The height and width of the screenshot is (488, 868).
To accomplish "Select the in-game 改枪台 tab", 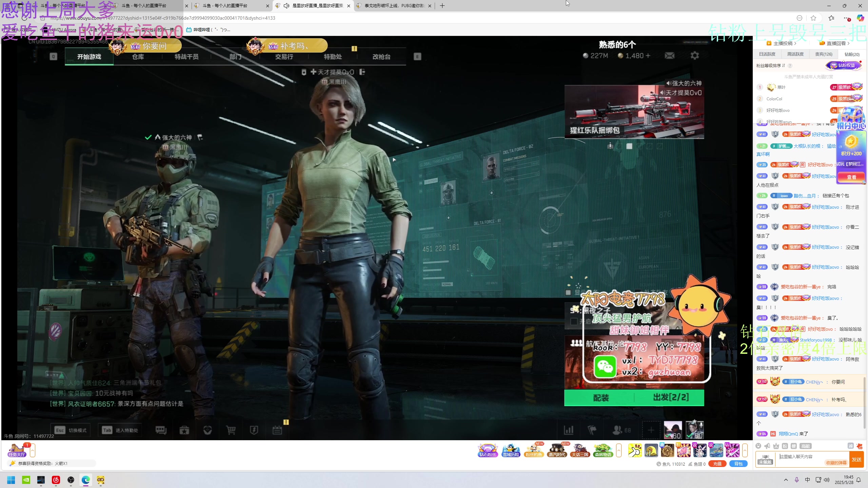I will [x=381, y=57].
